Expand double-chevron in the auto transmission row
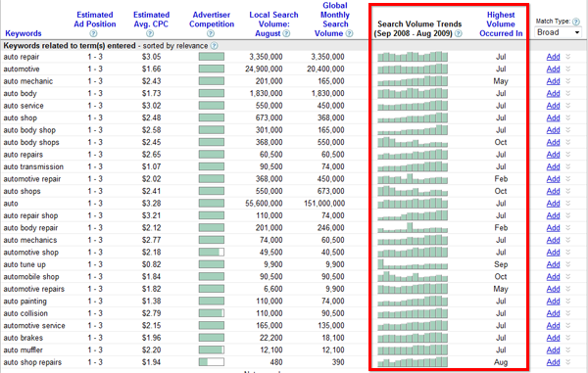This screenshot has width=588, height=373. pyautogui.click(x=568, y=166)
